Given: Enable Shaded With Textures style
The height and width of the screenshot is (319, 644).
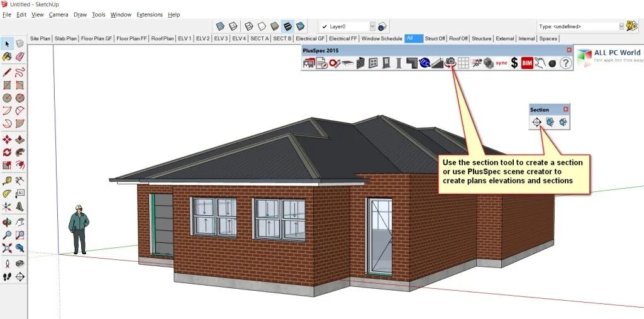Looking at the screenshot, I should (287, 26).
